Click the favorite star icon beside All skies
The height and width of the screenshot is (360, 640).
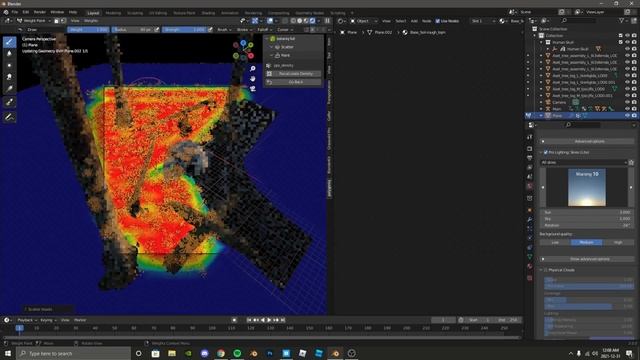coord(631,162)
